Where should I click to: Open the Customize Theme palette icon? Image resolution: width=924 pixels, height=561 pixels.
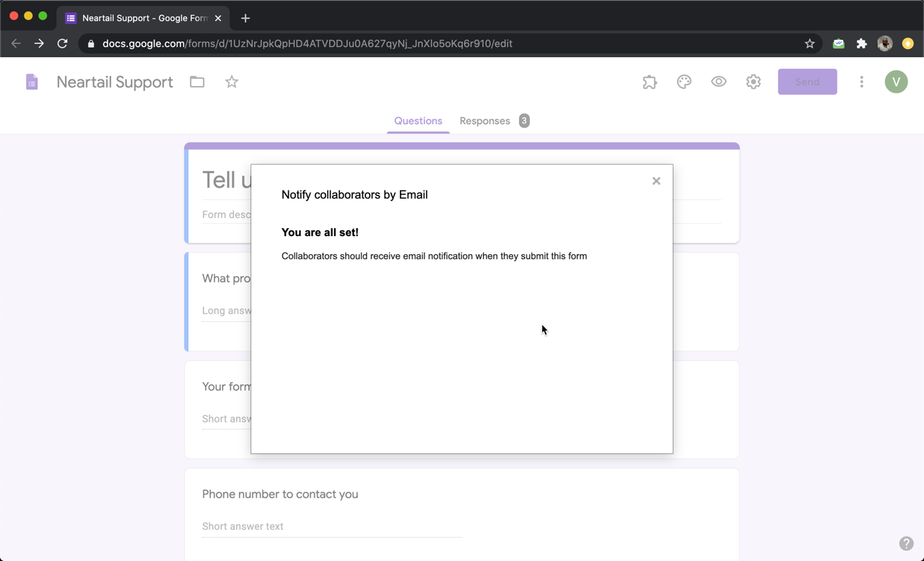coord(684,82)
